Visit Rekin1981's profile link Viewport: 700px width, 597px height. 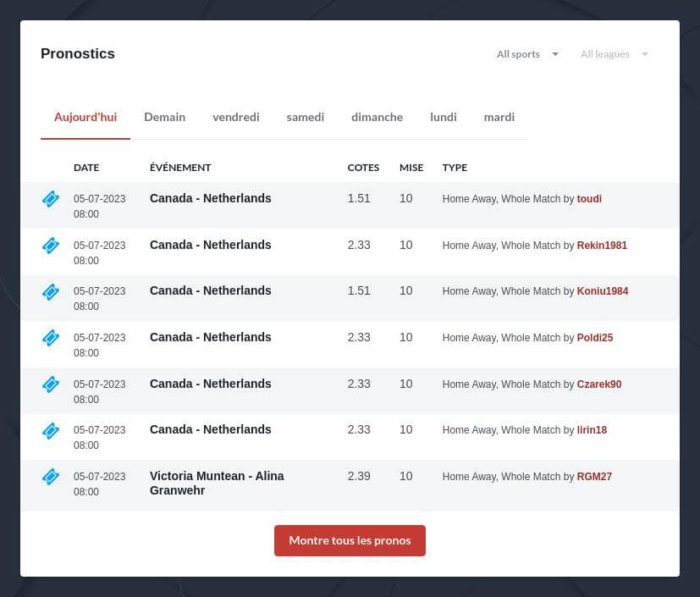pyautogui.click(x=602, y=245)
